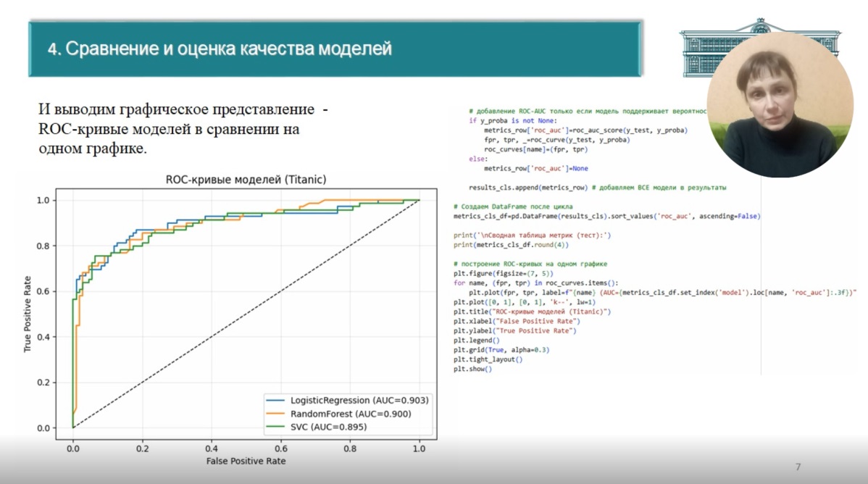The image size is (868, 484).
Task: Select the 'else:' code line
Action: pos(478,159)
